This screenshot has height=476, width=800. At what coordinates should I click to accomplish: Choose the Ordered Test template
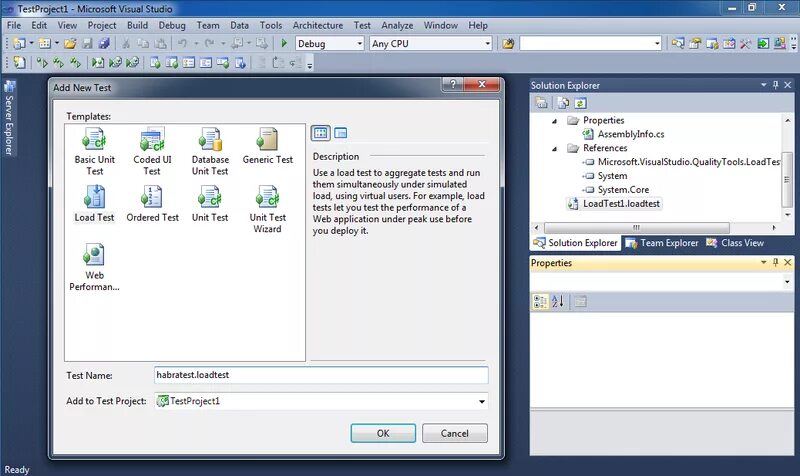[x=152, y=204]
